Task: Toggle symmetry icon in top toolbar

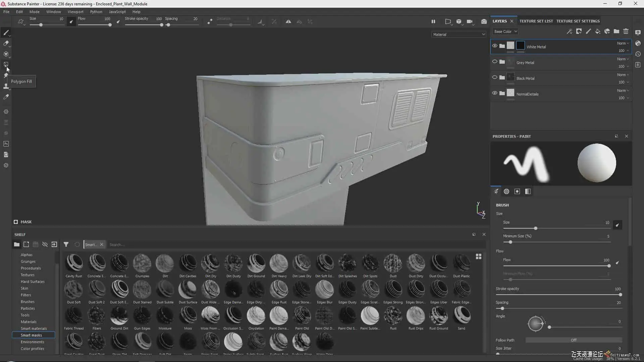Action: (x=288, y=21)
